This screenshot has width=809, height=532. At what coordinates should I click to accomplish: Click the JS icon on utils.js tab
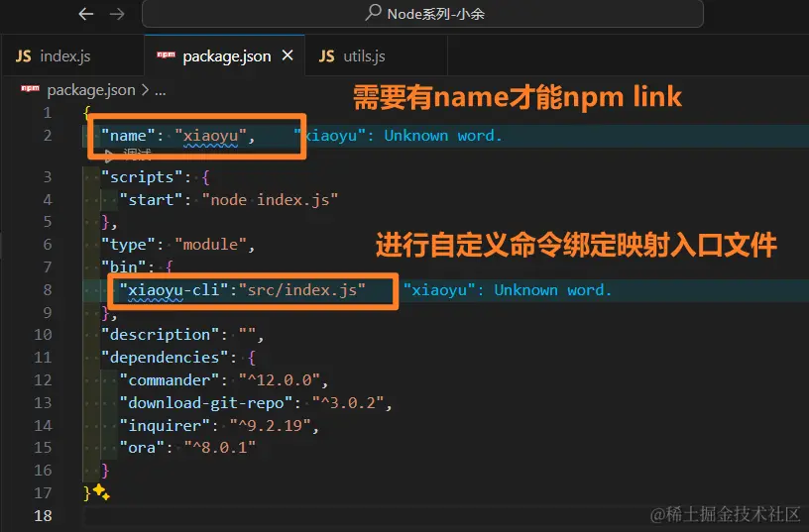(326, 56)
